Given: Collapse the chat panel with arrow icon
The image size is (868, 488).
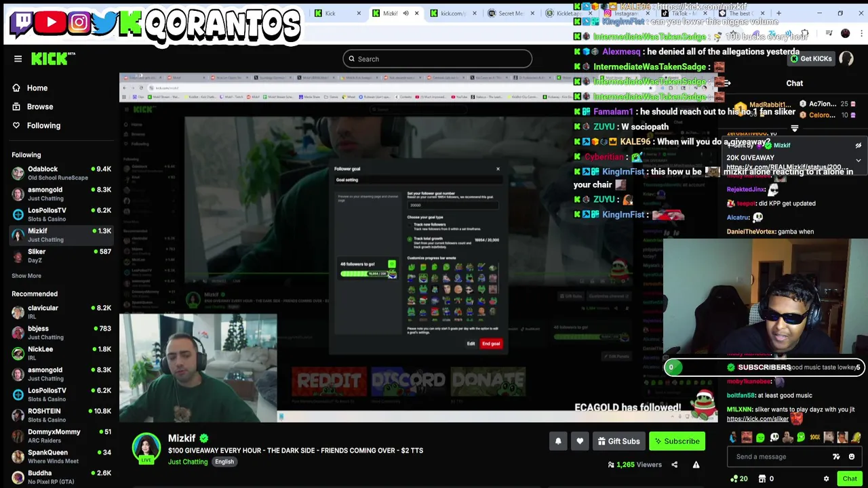Looking at the screenshot, I should pyautogui.click(x=726, y=83).
